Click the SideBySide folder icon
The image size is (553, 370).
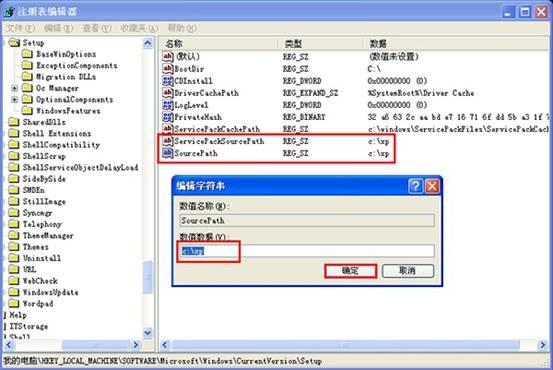click(x=14, y=178)
